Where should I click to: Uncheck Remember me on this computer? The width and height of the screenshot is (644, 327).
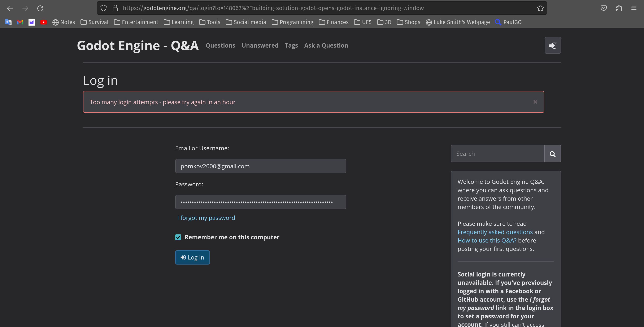pos(178,237)
